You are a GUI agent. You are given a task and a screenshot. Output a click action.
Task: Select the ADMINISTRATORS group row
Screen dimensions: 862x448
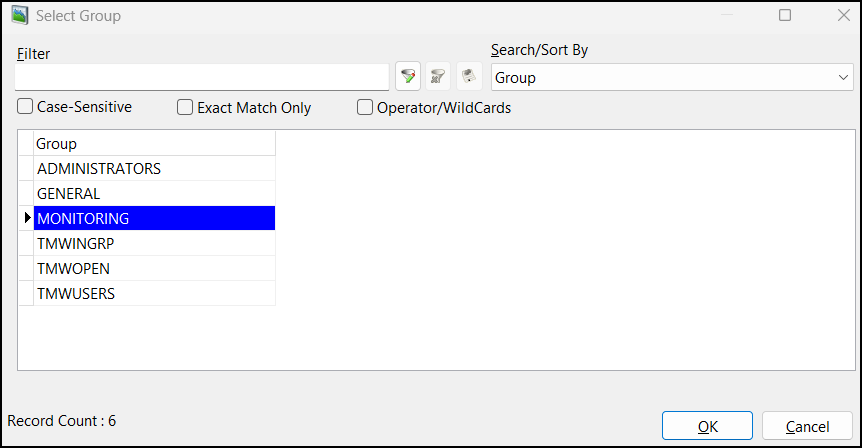[154, 169]
